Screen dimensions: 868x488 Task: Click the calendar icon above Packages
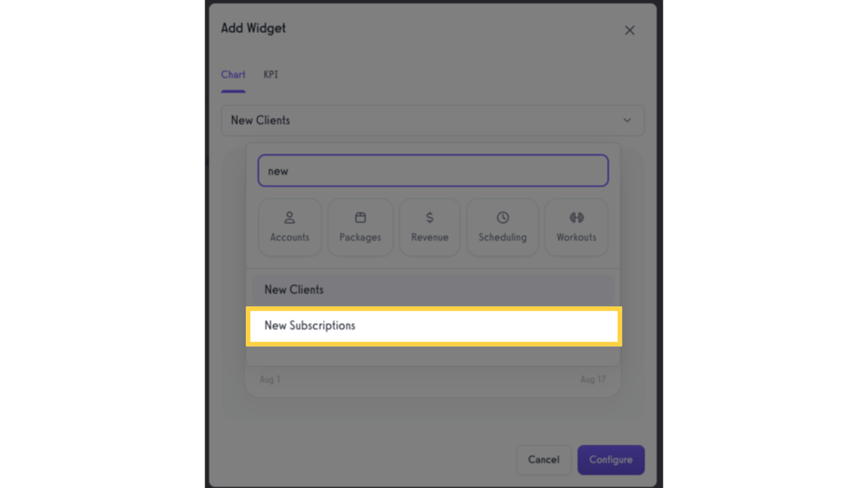point(360,217)
